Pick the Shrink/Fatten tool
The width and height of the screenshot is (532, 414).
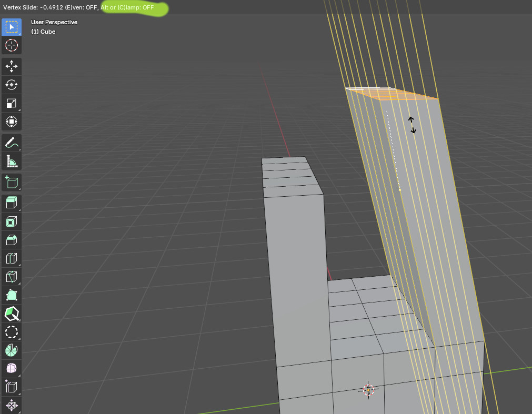pyautogui.click(x=12, y=405)
